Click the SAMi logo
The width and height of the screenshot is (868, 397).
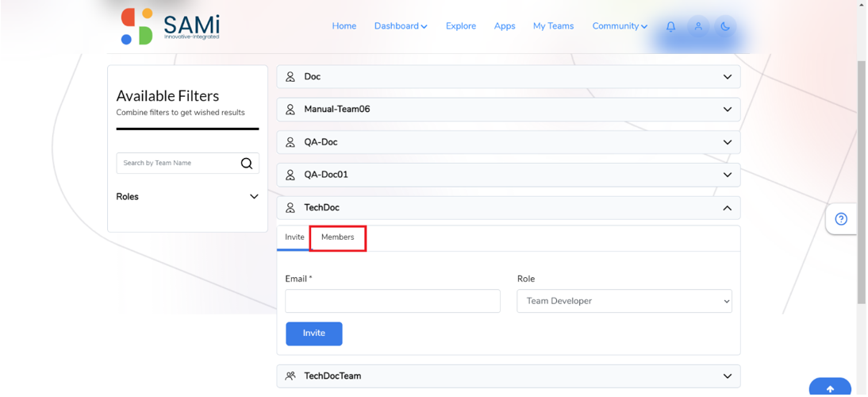point(171,26)
